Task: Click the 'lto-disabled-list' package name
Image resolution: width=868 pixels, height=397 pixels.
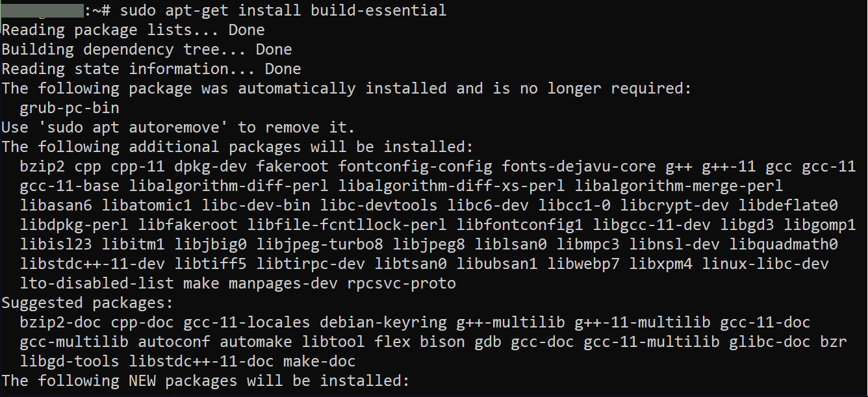Action: click(x=97, y=283)
